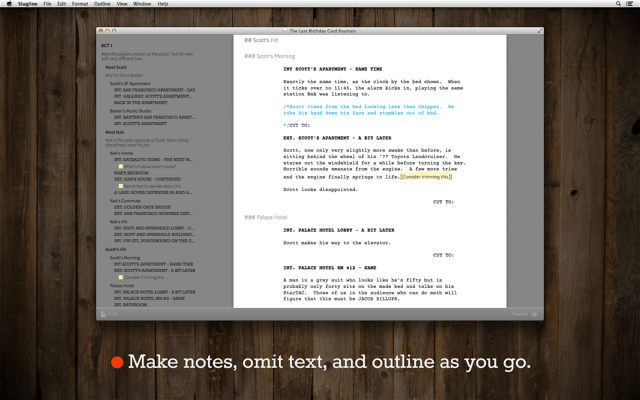Click the Apple menu icon
This screenshot has height=400, width=640.
9,4
